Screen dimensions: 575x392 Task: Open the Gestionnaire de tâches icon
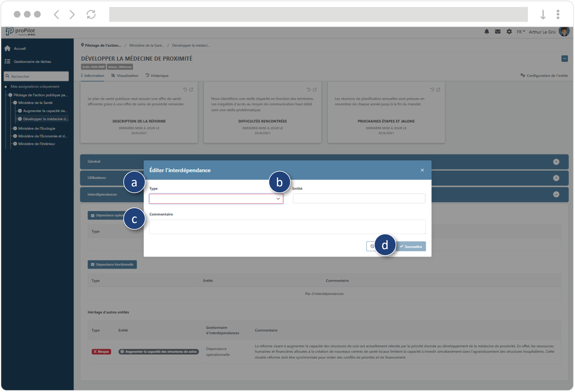click(7, 61)
